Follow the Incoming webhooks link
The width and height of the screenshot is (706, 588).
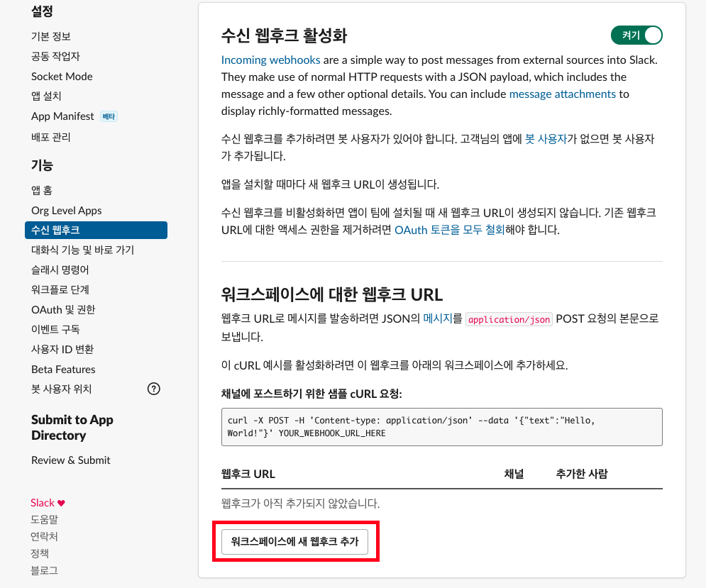[270, 60]
